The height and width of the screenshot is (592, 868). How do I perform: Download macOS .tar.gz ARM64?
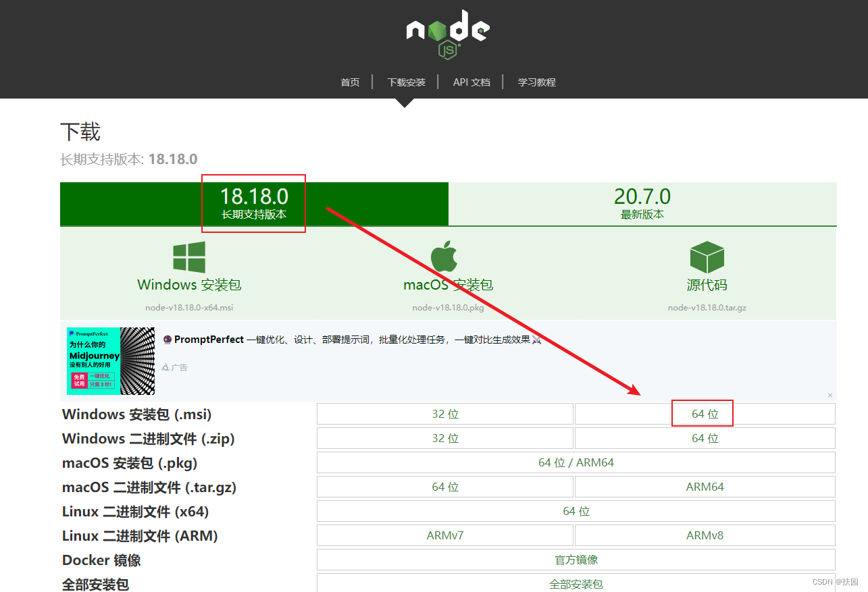click(x=705, y=487)
